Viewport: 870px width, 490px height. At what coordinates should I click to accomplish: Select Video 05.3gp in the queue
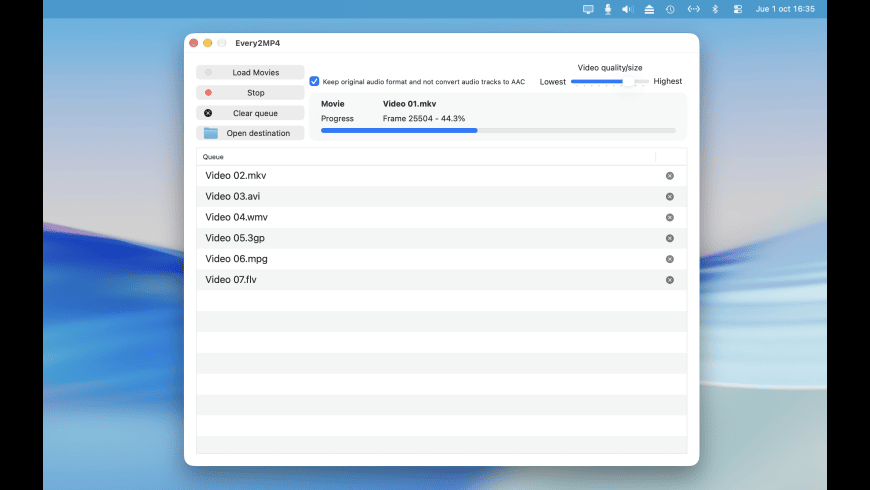tap(442, 238)
